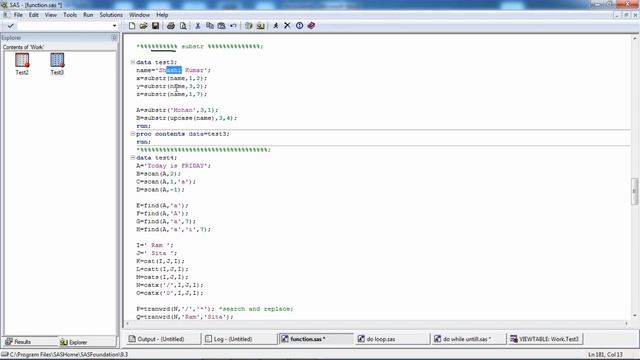Image resolution: width=640 pixels, height=360 pixels.
Task: Select the function.sas editor tab
Action: coord(316,339)
